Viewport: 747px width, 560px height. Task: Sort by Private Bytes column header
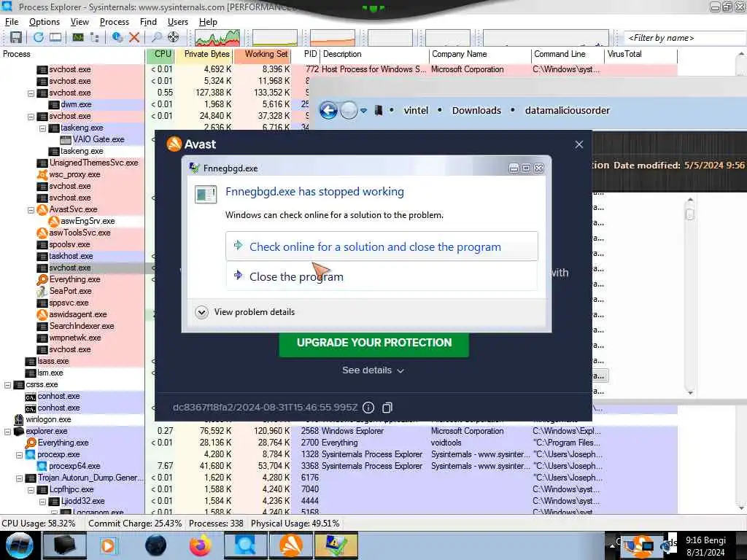pyautogui.click(x=204, y=54)
